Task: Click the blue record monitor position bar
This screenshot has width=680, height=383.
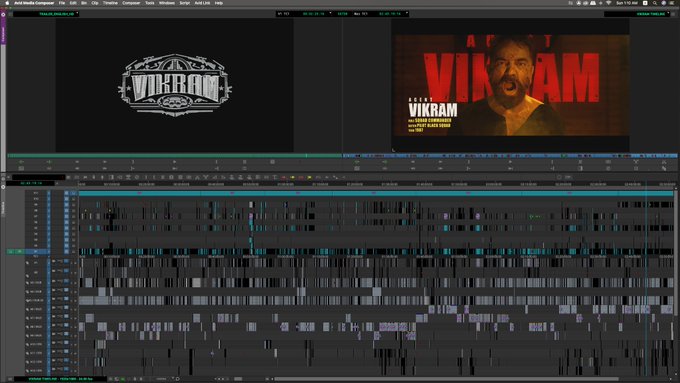Action: tap(510, 155)
